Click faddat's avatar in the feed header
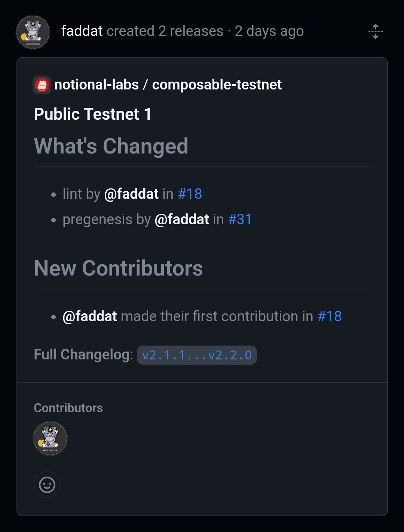This screenshot has height=532, width=404. point(33,32)
